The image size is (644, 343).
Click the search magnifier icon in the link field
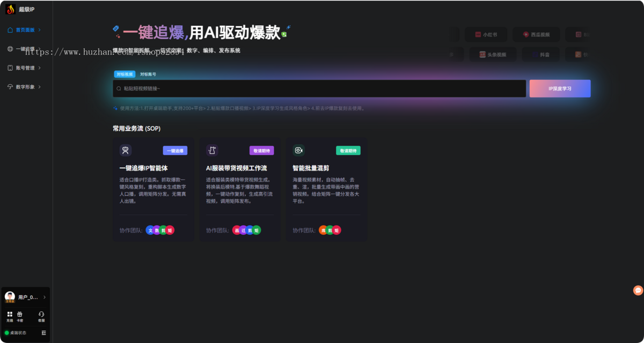pyautogui.click(x=119, y=88)
